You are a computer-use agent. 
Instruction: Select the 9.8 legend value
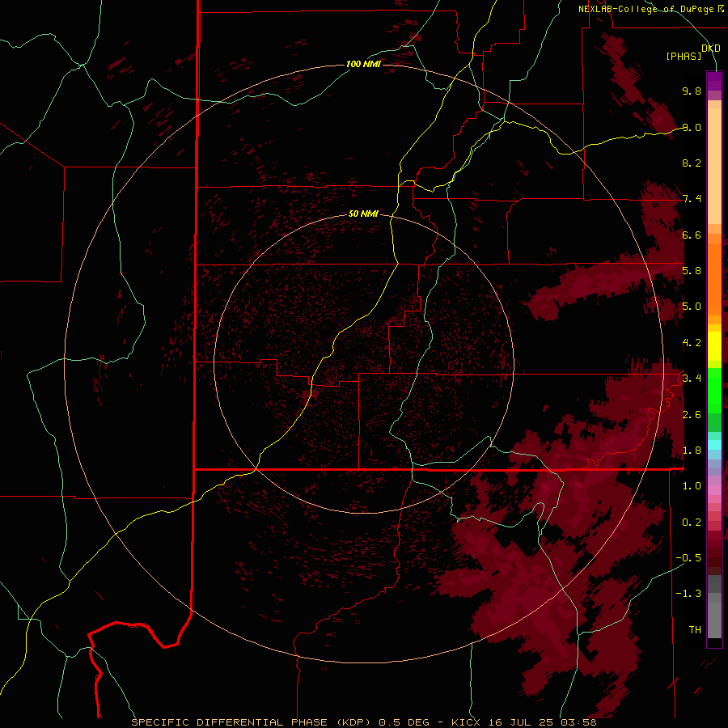pos(692,91)
